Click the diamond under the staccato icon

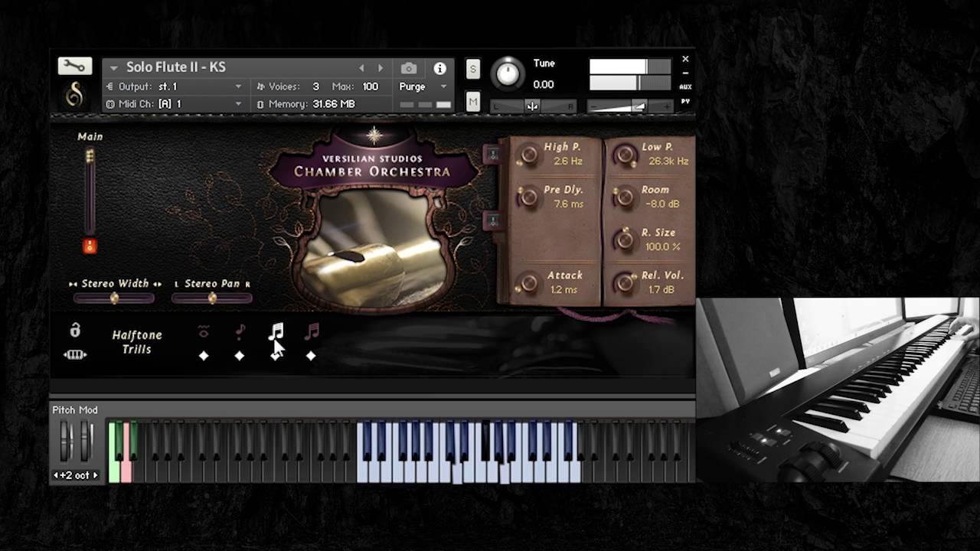pos(240,356)
